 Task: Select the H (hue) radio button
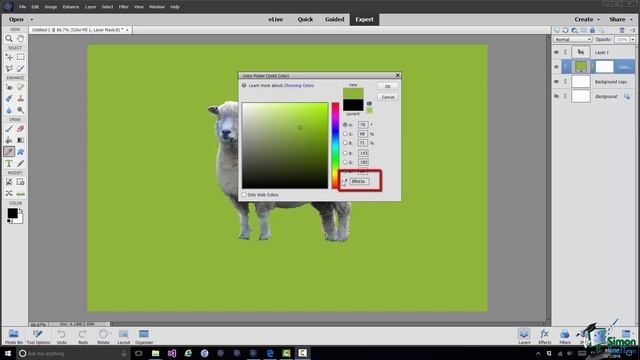pos(345,124)
